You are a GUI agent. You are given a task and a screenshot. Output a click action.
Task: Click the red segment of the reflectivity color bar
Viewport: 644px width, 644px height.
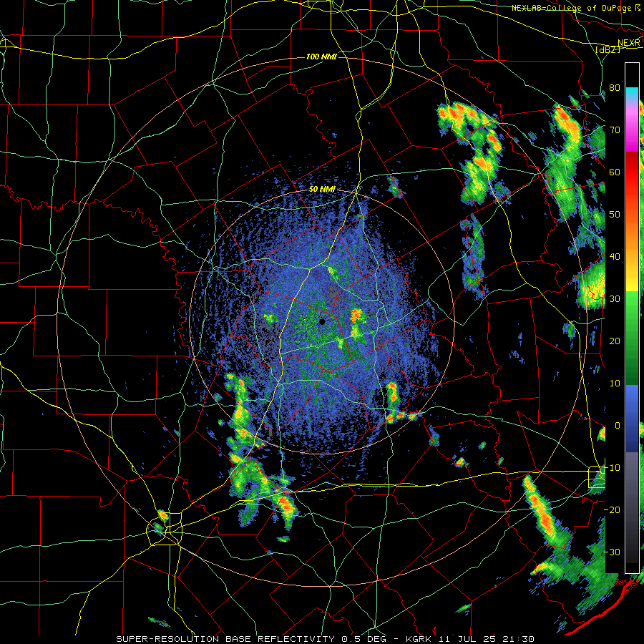coord(633,172)
